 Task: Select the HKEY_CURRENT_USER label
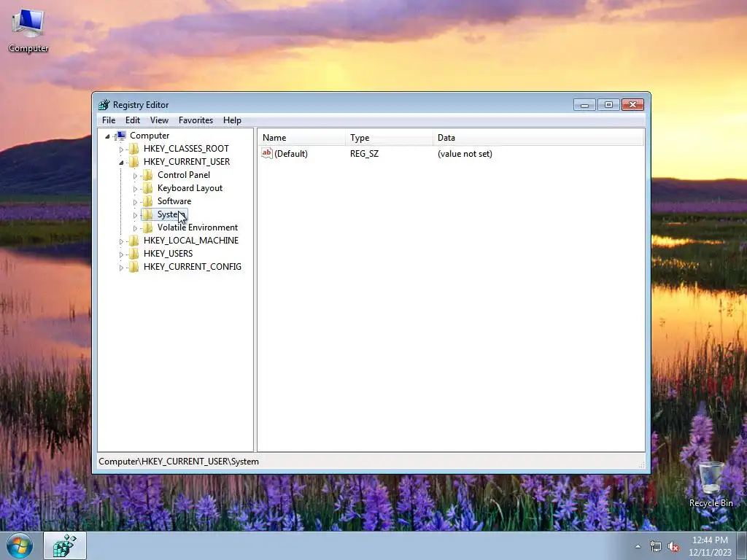point(187,162)
